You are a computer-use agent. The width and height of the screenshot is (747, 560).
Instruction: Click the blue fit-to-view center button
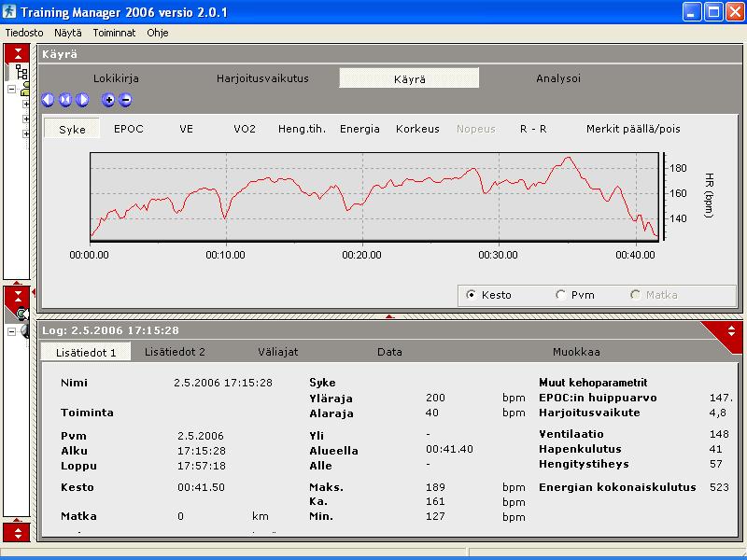(x=65, y=100)
